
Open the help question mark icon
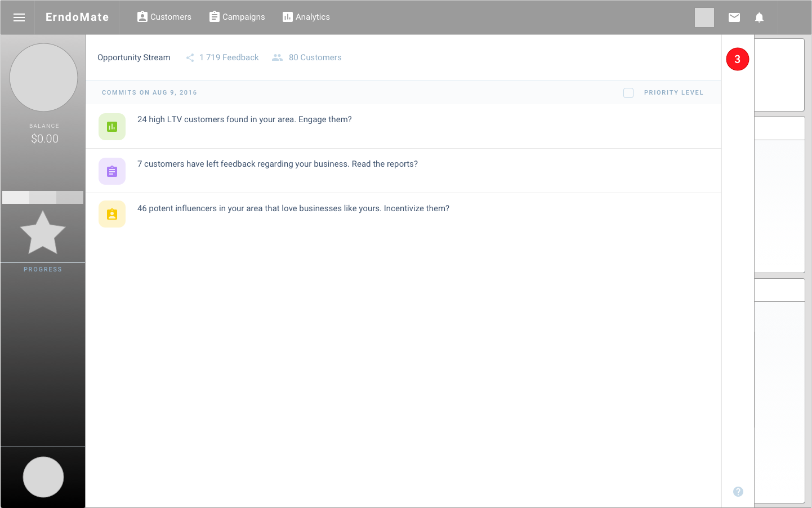tap(738, 492)
